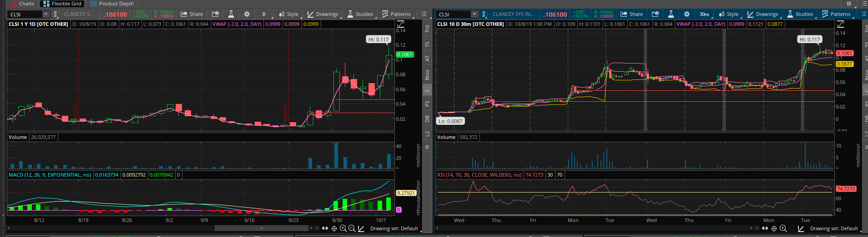Click crosshair pan icon below left chart
Viewport: 868px width, 237px height.
tap(334, 228)
